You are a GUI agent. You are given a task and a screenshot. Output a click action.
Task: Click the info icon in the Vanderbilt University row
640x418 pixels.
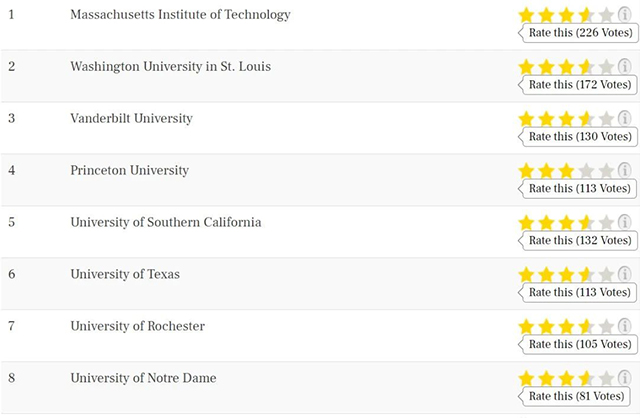click(624, 118)
